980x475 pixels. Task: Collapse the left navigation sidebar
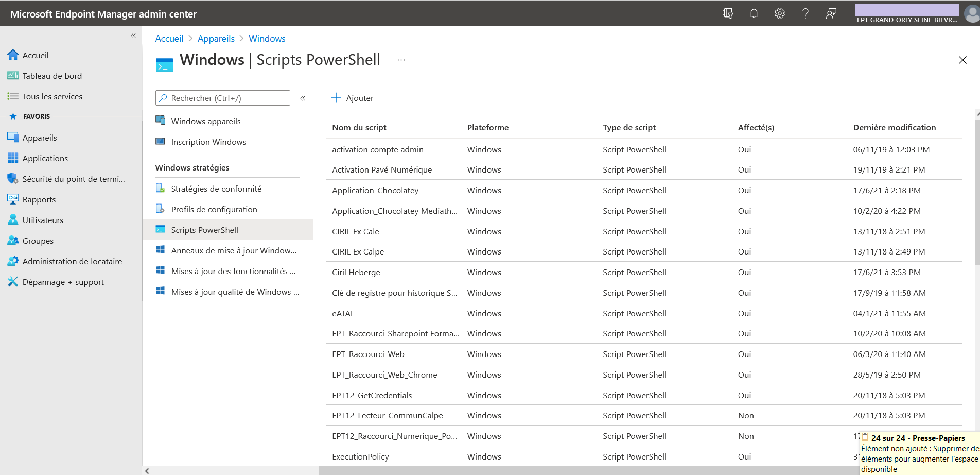133,36
